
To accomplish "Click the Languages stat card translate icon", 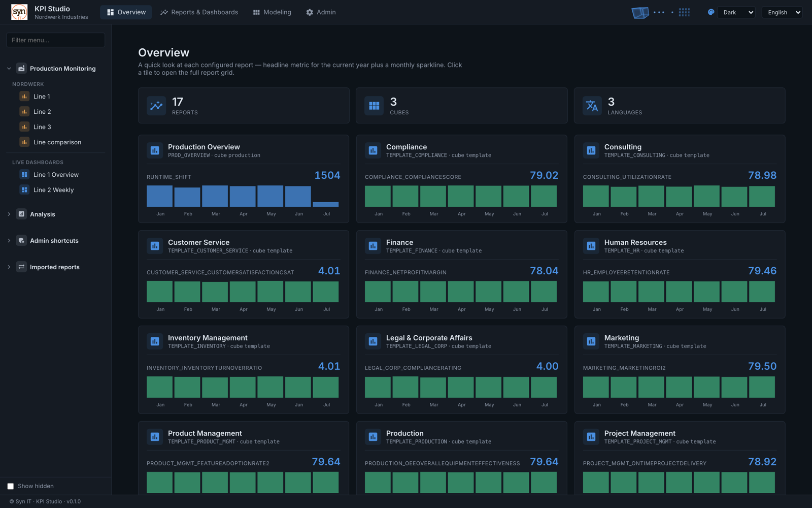I will click(592, 106).
